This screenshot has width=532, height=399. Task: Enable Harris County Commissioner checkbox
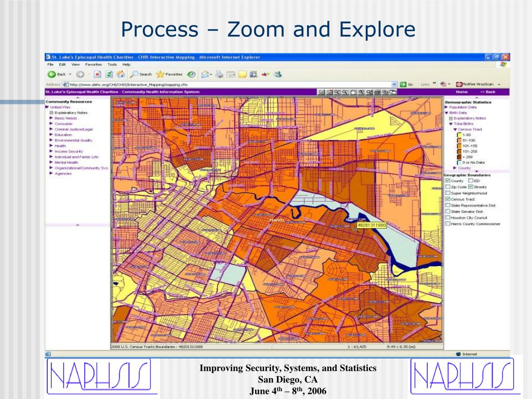pyautogui.click(x=447, y=223)
